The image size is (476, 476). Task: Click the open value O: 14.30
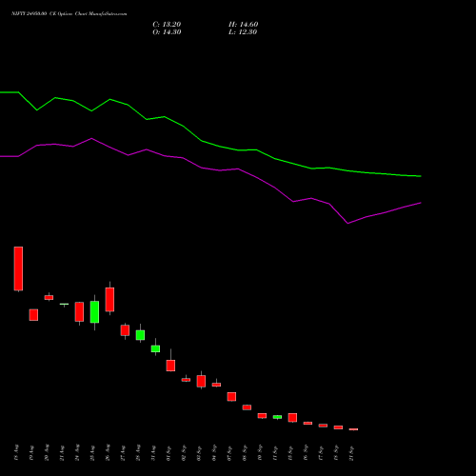[x=167, y=32]
